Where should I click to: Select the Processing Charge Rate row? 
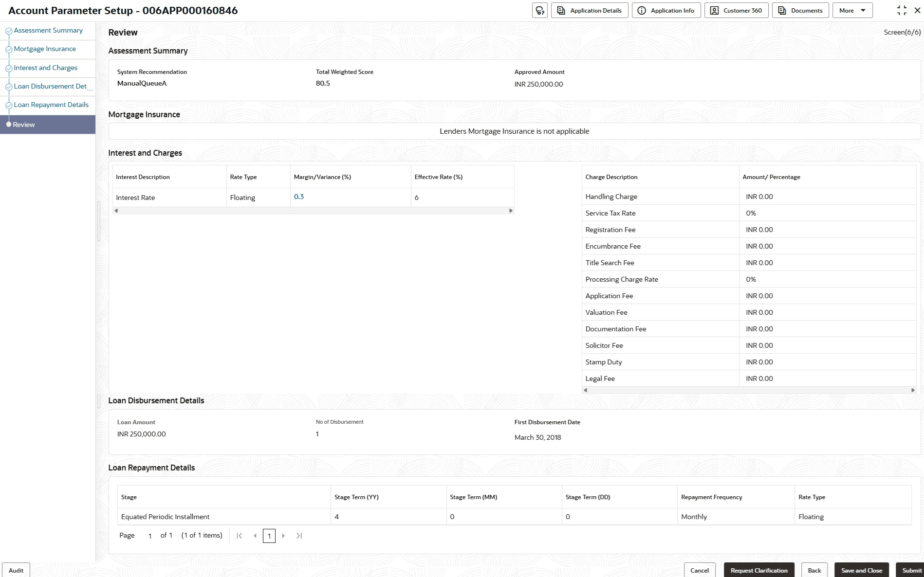click(749, 279)
